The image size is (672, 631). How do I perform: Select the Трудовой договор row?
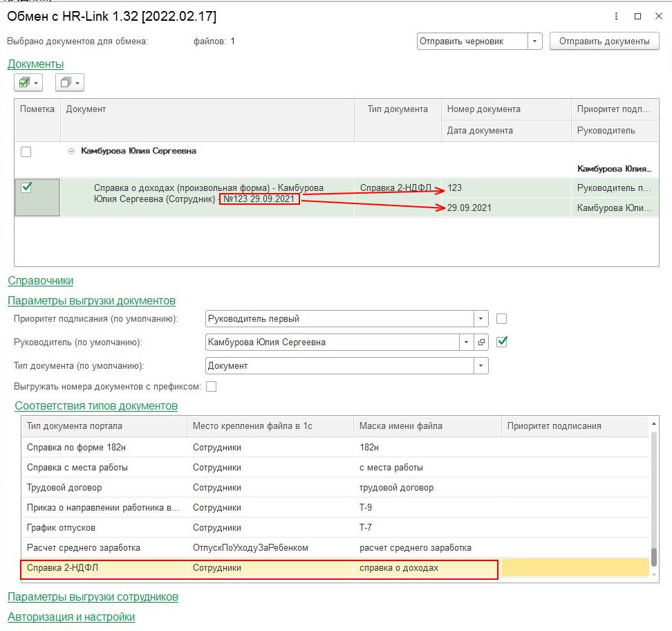335,488
